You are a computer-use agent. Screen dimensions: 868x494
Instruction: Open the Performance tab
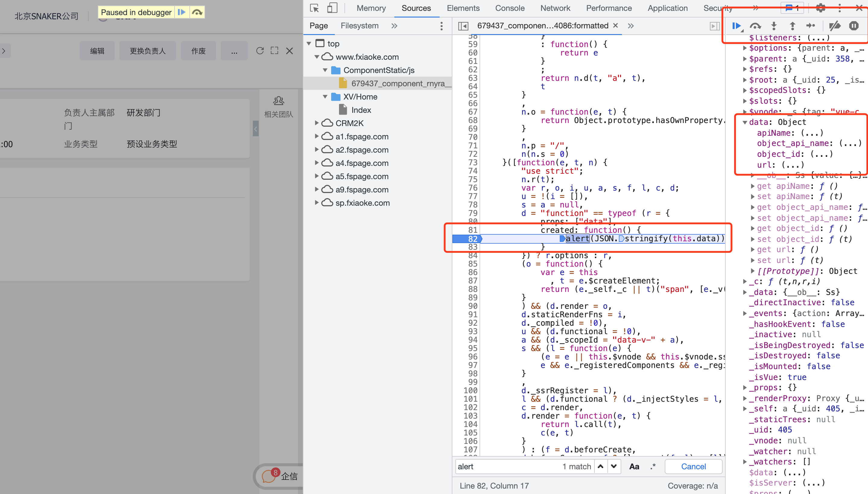click(609, 8)
